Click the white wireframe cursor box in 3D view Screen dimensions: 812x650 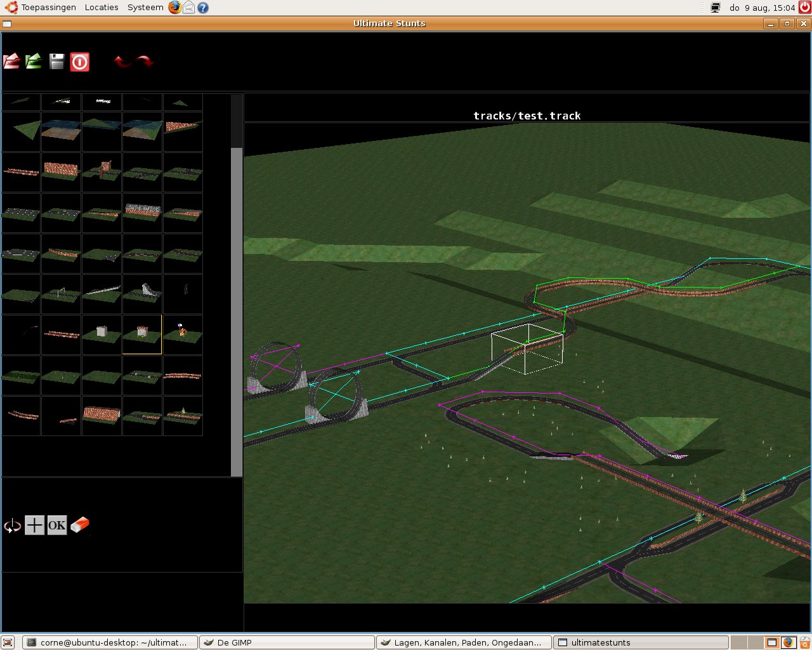point(527,348)
